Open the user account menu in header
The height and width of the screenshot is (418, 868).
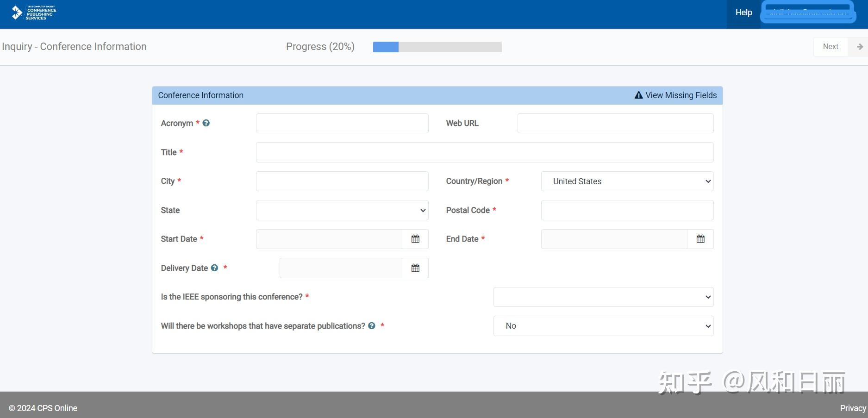(808, 12)
